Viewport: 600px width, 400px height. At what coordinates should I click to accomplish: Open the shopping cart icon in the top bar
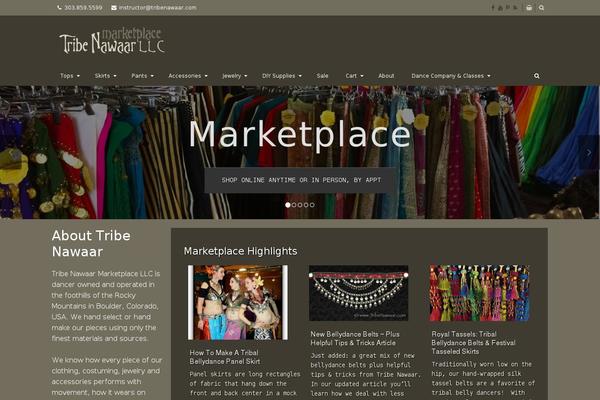point(529,8)
